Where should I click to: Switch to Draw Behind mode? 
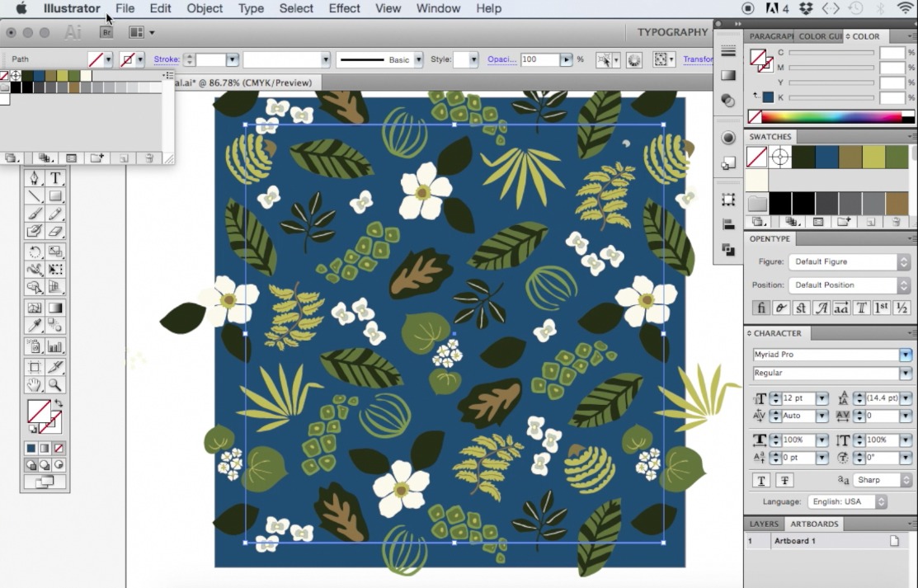point(45,465)
